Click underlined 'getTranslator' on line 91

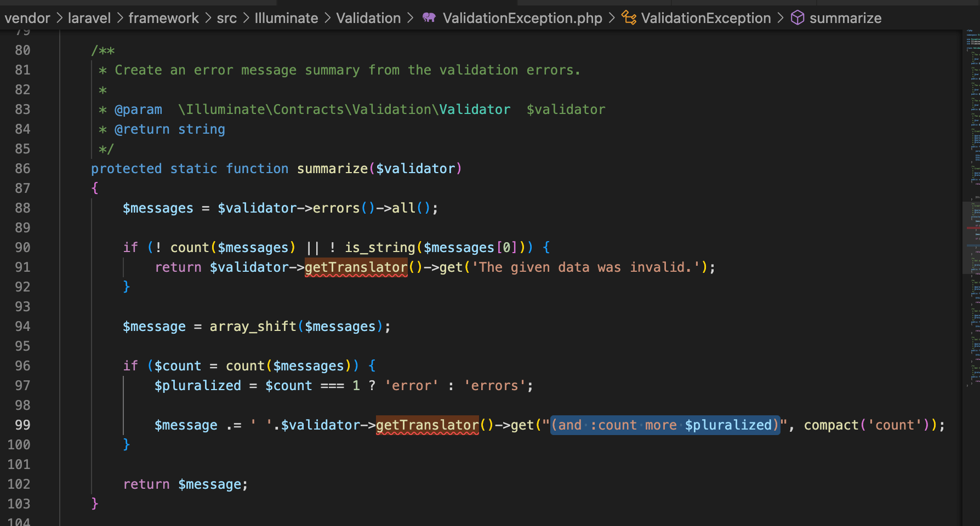click(356, 267)
